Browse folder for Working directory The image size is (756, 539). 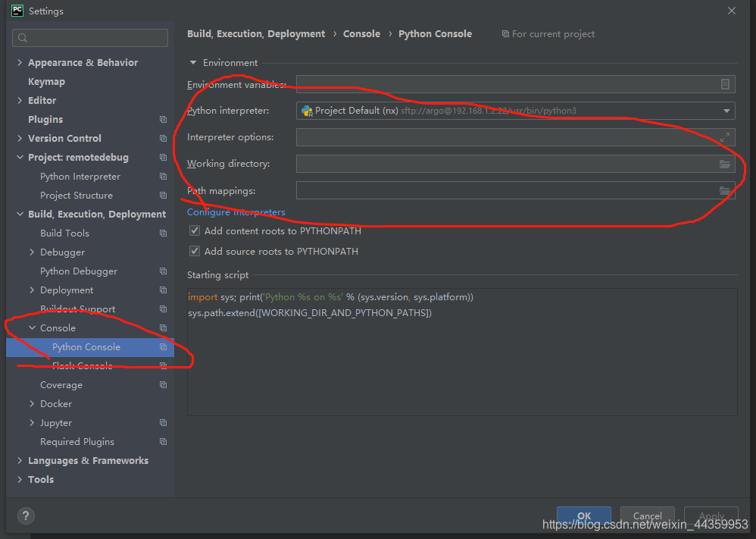point(725,164)
